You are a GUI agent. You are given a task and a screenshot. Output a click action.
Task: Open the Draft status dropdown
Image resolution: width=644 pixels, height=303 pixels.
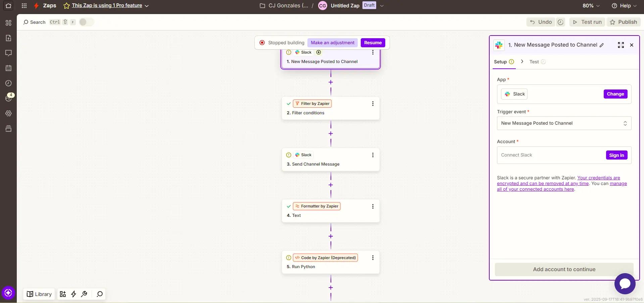[x=382, y=5]
